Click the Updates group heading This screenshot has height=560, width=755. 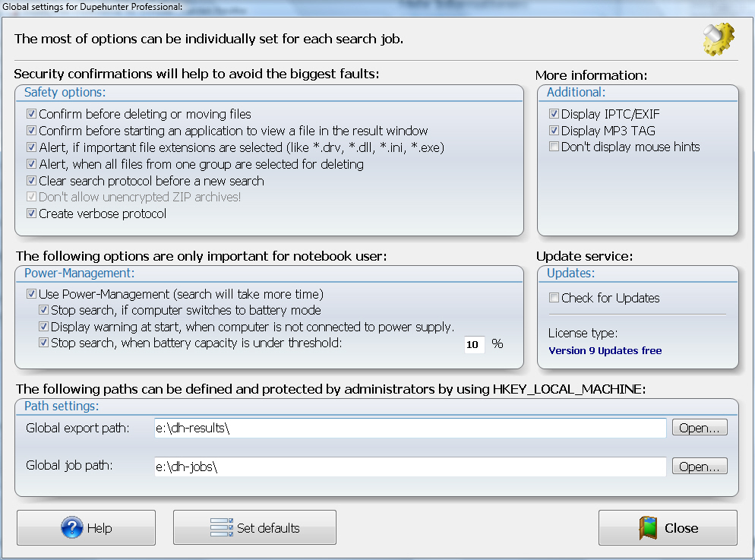click(571, 273)
